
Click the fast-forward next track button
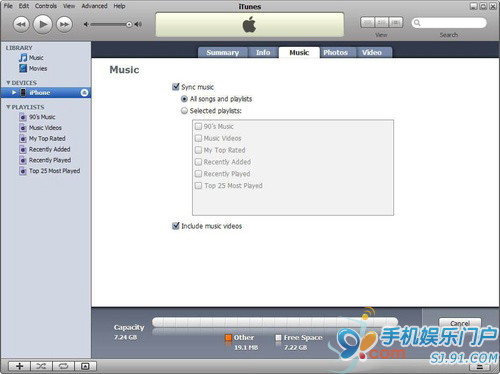pyautogui.click(x=64, y=24)
